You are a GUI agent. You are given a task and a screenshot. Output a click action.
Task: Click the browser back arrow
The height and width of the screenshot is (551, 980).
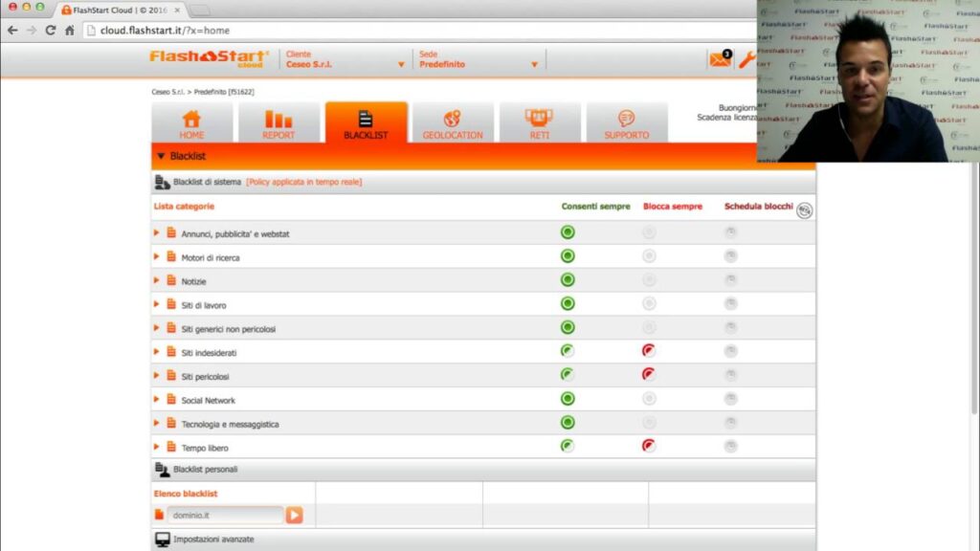tap(12, 30)
